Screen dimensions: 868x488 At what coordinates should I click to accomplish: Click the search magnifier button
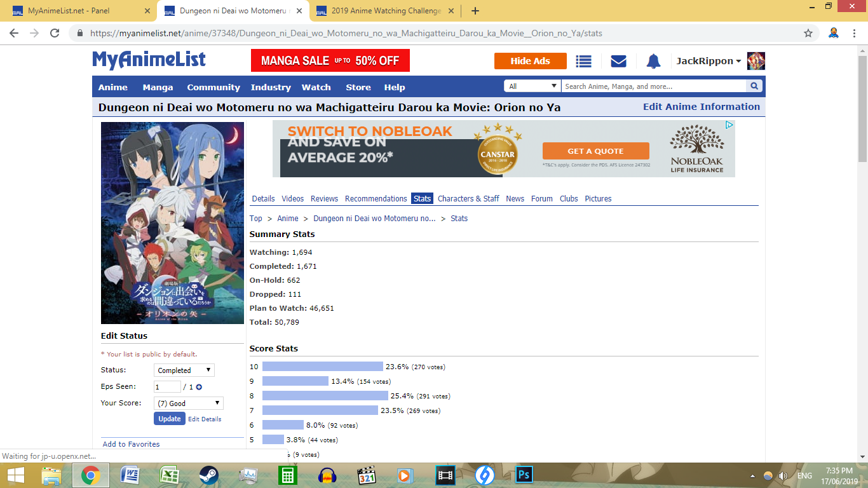(754, 86)
